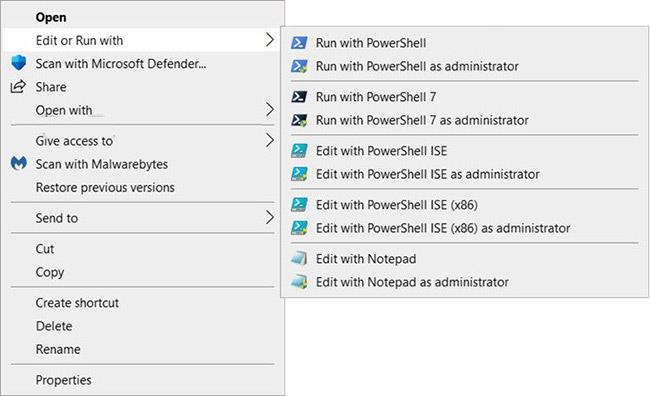The width and height of the screenshot is (650, 396).
Task: Choose Edit with Notepad as administrator
Action: click(x=465, y=282)
